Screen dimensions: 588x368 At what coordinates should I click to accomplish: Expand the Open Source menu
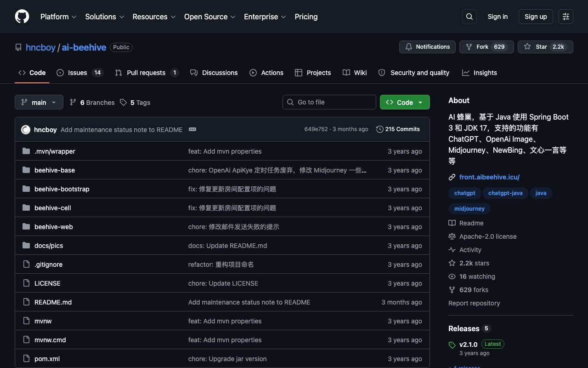tap(210, 17)
